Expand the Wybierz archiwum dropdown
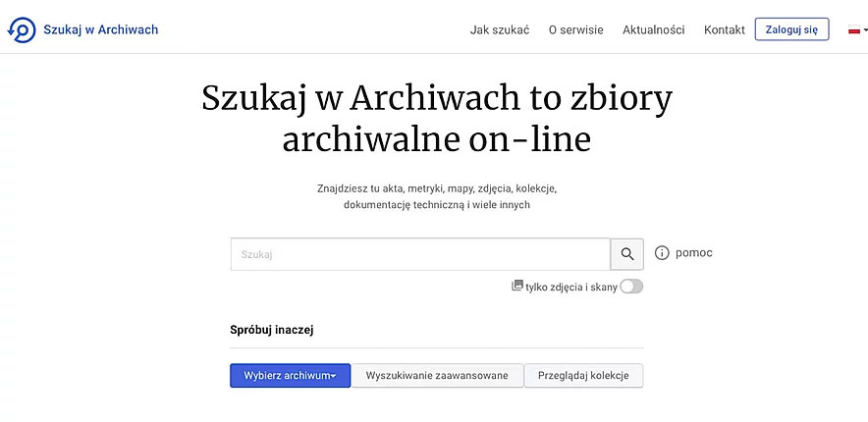 point(290,376)
